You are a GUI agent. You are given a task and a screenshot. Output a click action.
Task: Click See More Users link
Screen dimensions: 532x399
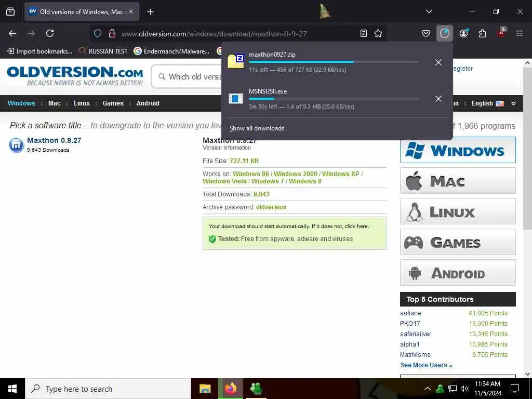(x=427, y=365)
